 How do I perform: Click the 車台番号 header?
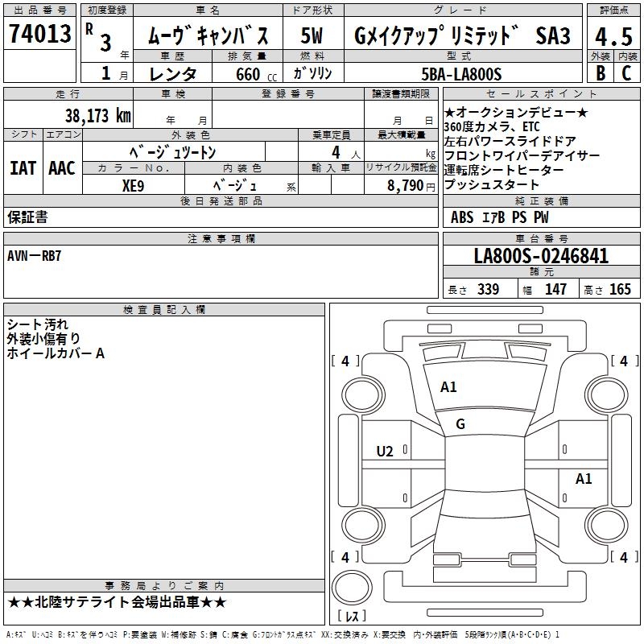[541, 238]
